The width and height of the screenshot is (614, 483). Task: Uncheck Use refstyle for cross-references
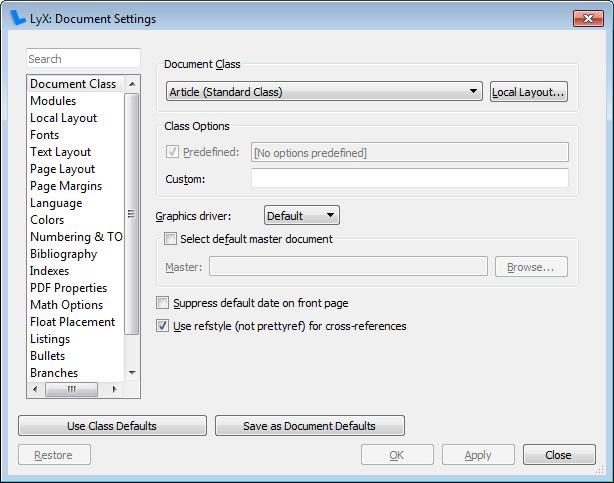[163, 326]
